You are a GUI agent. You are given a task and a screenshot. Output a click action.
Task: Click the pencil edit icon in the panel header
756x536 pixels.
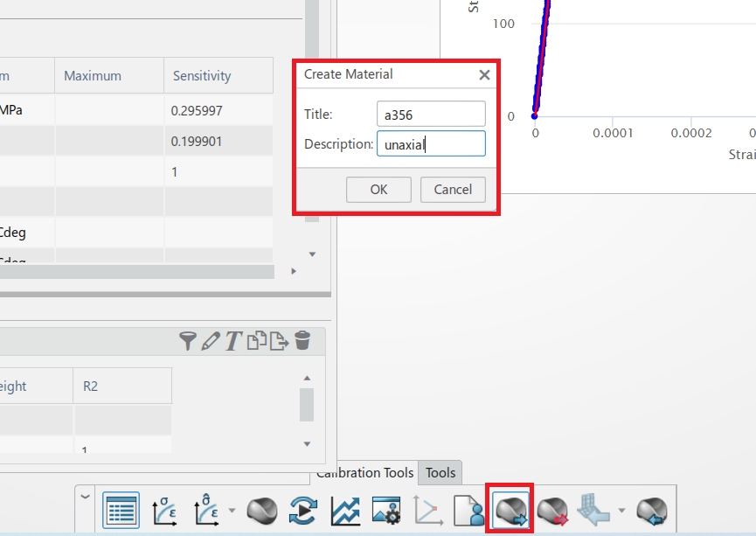click(x=210, y=341)
